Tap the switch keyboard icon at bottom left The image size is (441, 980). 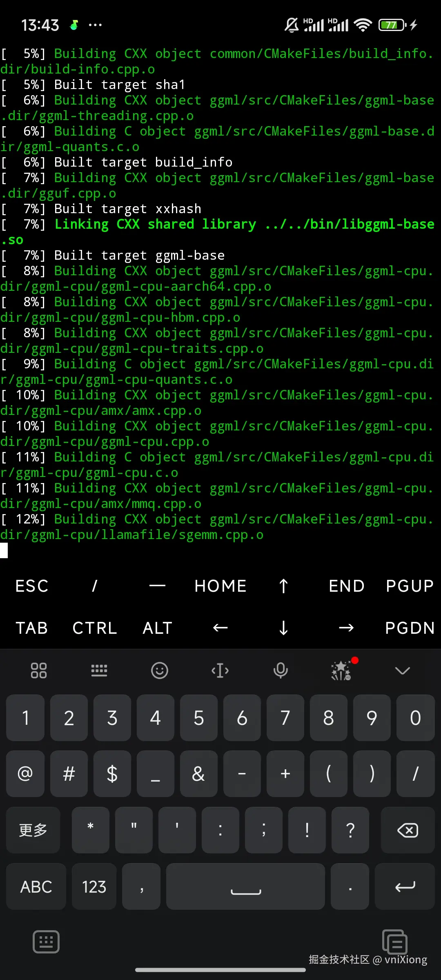coord(46,942)
